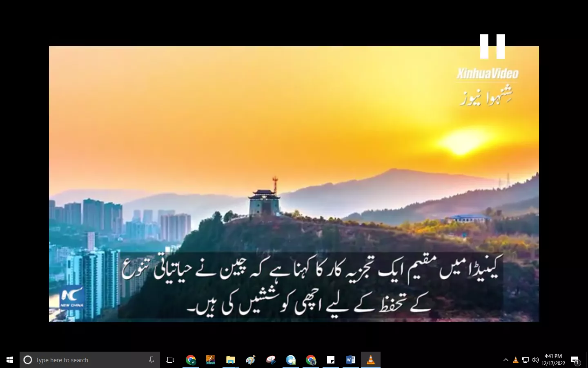Switch to the first Chrome taskbar icon
Viewport: 588px width, 368px height.
[191, 360]
